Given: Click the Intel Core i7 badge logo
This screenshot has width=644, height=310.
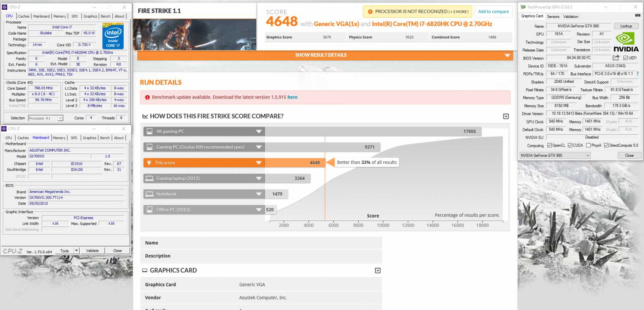Looking at the screenshot, I should tap(113, 37).
